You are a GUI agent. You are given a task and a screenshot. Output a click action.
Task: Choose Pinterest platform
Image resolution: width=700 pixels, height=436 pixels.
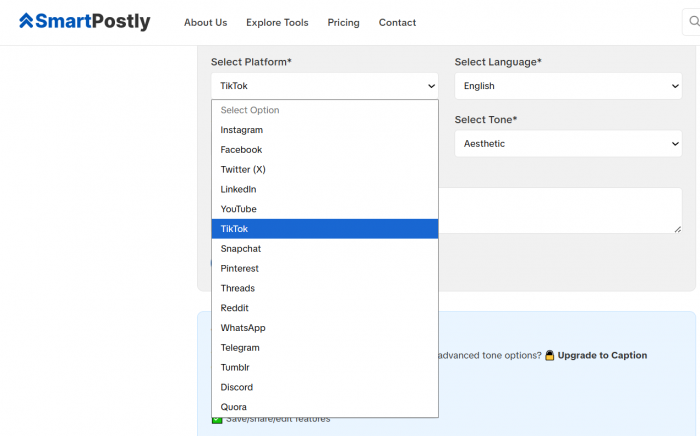(325, 268)
